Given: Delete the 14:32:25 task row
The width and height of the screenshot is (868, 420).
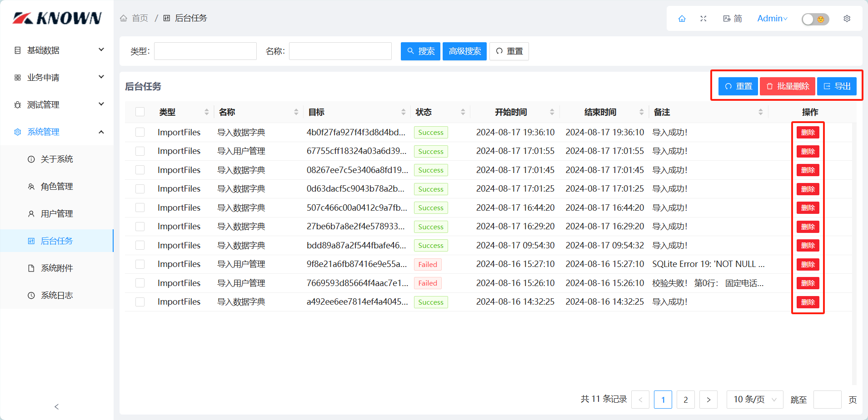Looking at the screenshot, I should pyautogui.click(x=808, y=302).
